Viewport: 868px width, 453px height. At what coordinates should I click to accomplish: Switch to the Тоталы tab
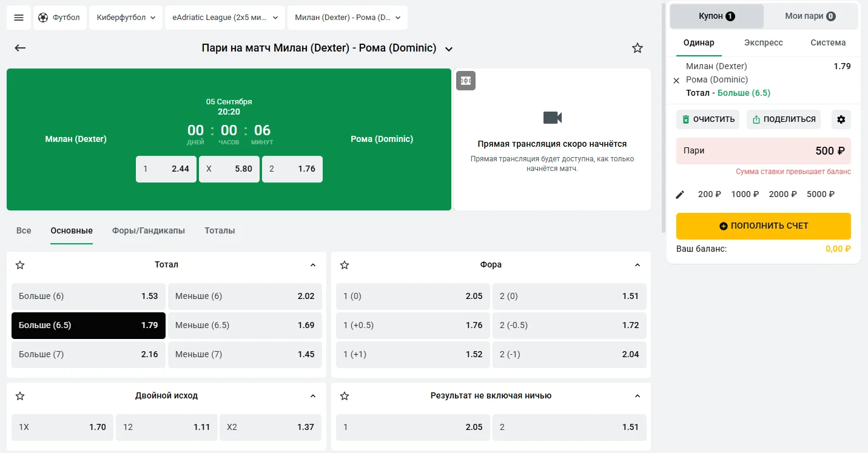(220, 230)
